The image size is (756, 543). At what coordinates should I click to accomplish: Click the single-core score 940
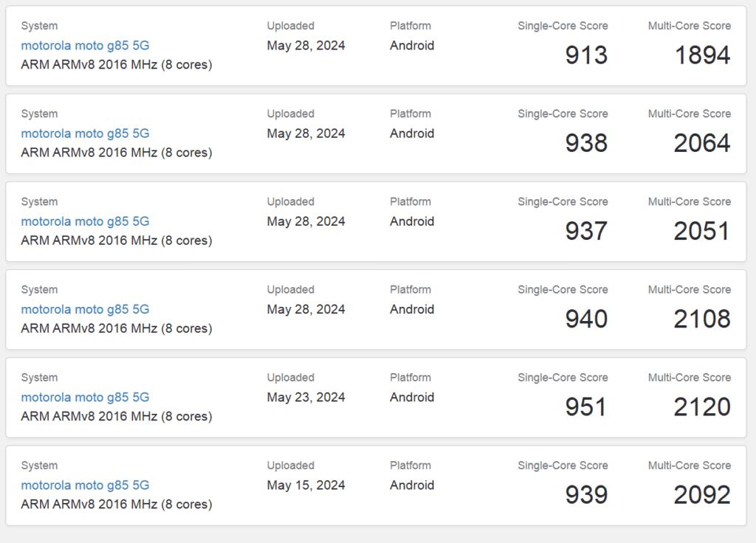pos(586,319)
